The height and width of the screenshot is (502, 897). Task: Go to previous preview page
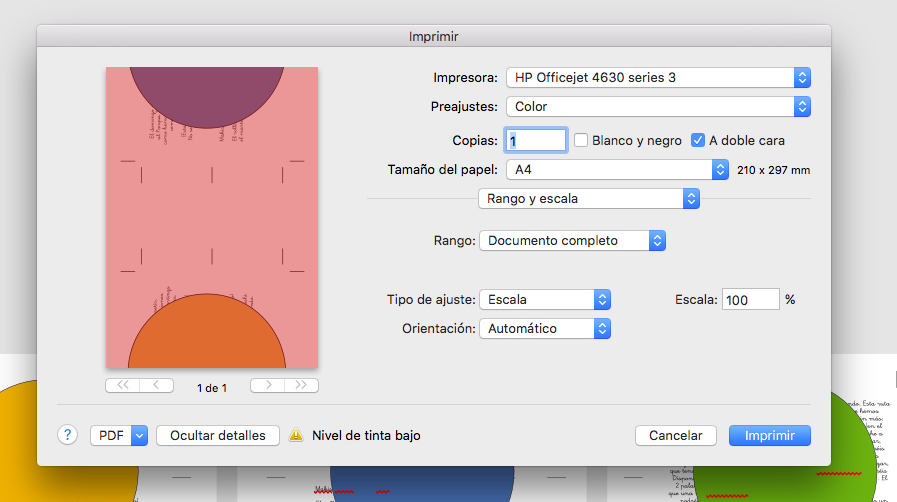(157, 385)
